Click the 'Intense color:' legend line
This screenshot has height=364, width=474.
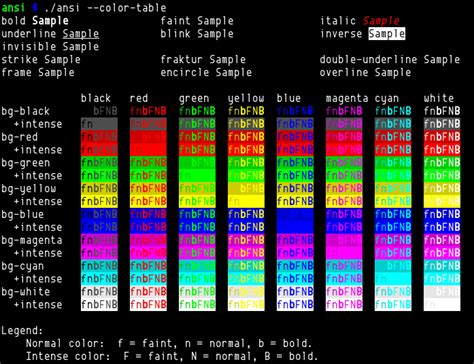click(172, 356)
